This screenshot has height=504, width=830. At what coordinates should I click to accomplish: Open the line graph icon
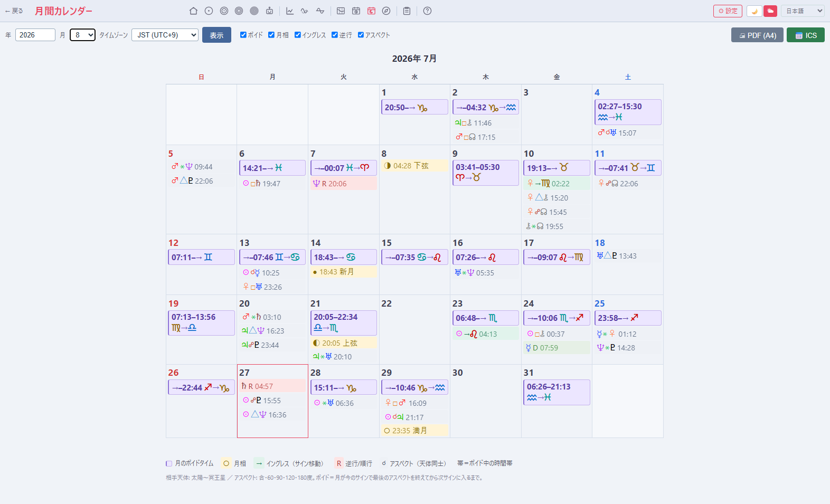290,11
